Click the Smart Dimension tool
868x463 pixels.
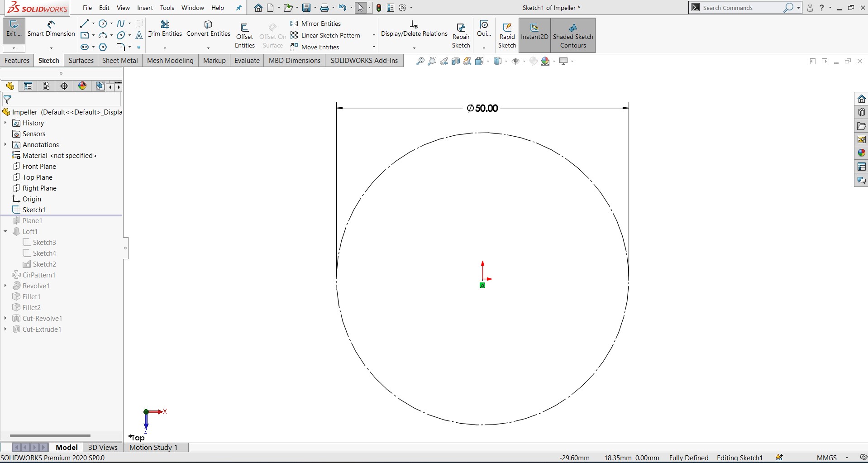[x=51, y=29]
